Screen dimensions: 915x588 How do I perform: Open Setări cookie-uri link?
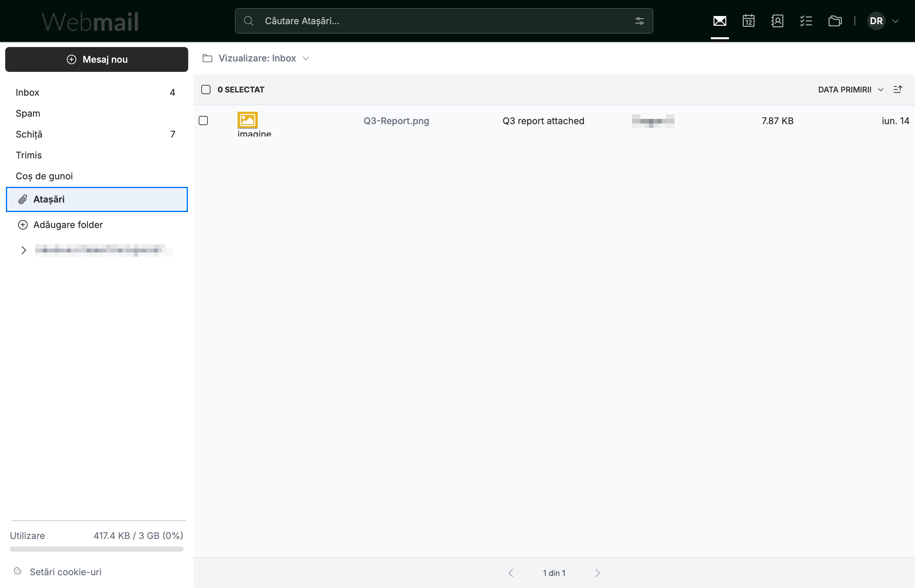click(66, 572)
